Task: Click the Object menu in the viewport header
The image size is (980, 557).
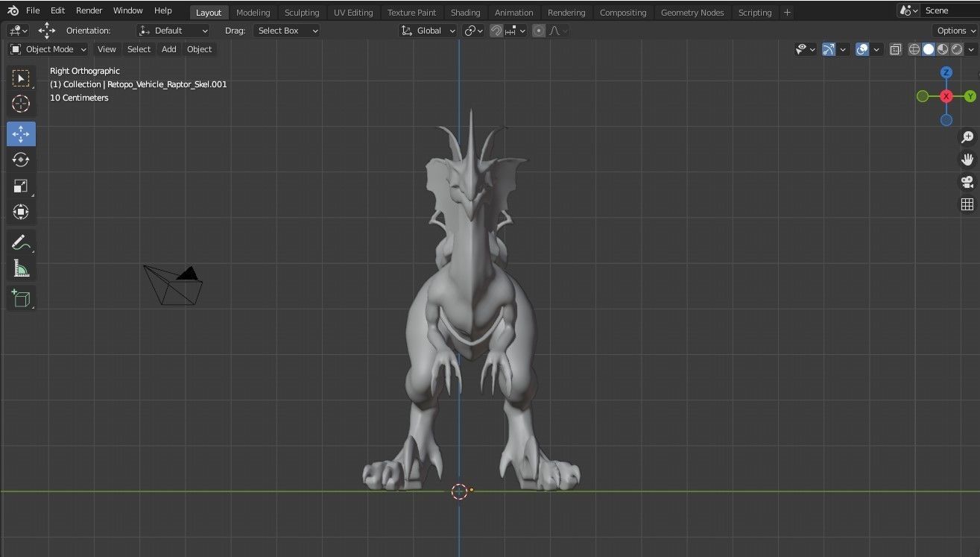Action: click(199, 49)
